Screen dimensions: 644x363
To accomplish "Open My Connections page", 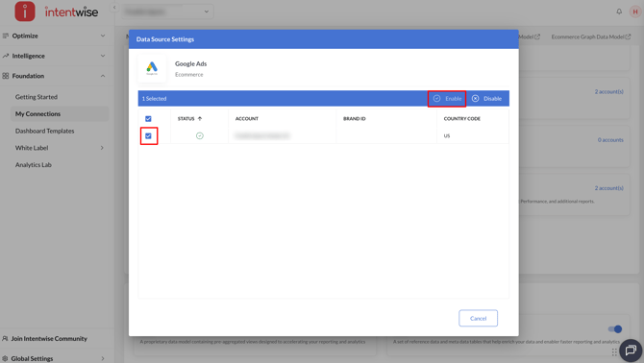I will tap(60, 114).
